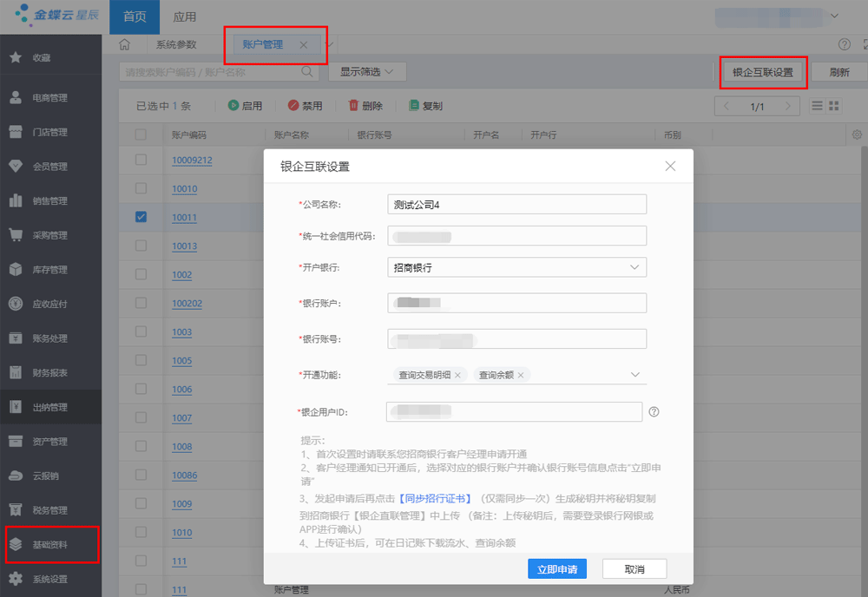
Task: Open 出纳管理 cashier module
Action: click(x=49, y=407)
